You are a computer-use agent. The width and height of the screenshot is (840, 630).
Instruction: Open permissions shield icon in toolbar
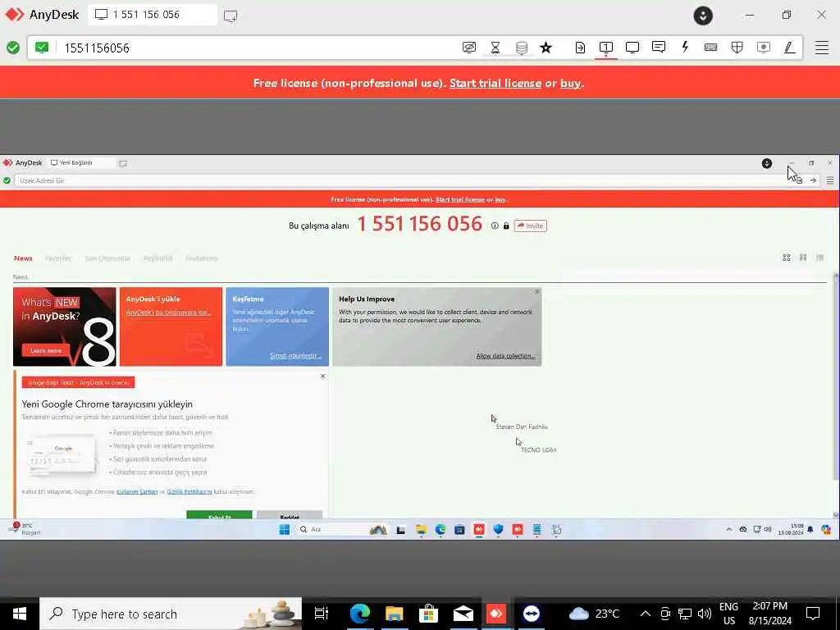pyautogui.click(x=737, y=48)
